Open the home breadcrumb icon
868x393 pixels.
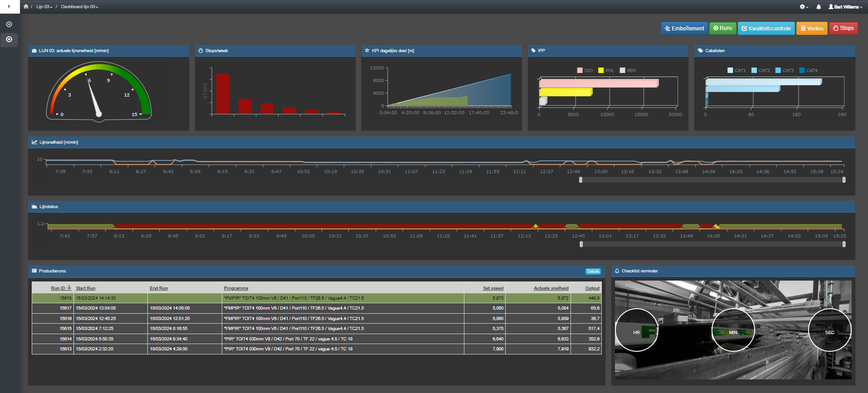(x=26, y=6)
